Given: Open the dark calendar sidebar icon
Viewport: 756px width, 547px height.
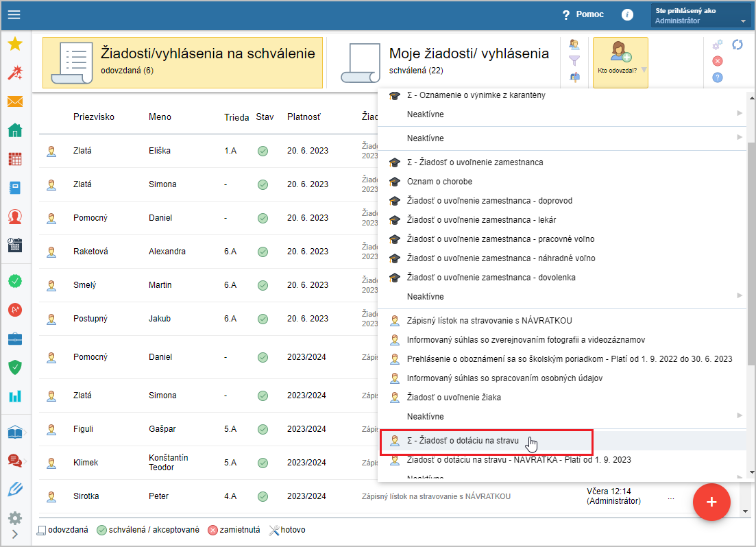Looking at the screenshot, I should click(x=15, y=245).
